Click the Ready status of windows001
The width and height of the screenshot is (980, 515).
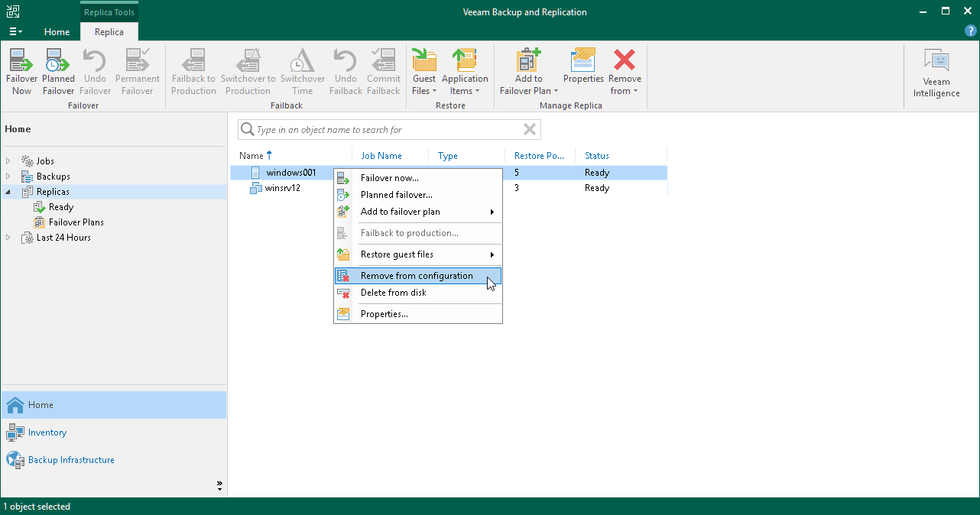pyautogui.click(x=597, y=173)
